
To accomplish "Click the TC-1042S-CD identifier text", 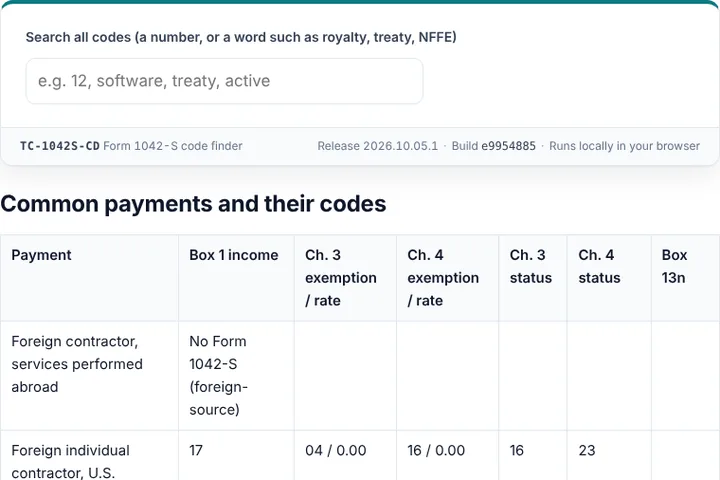I will (x=60, y=146).
